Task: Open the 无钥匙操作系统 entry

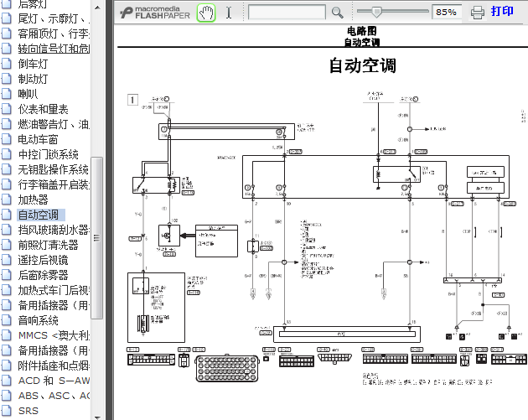Action: [53, 169]
